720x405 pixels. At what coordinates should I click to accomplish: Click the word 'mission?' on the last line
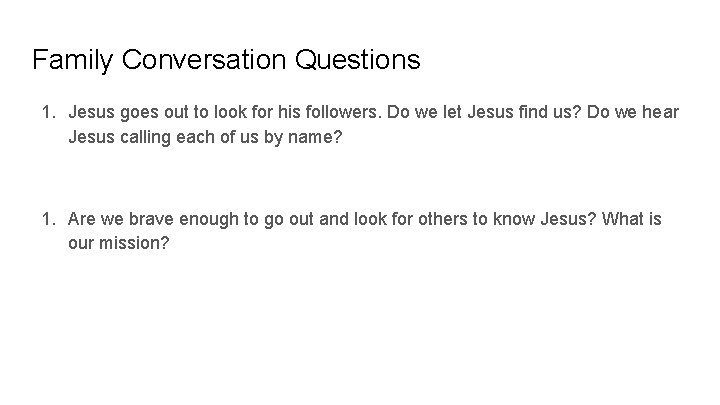135,243
